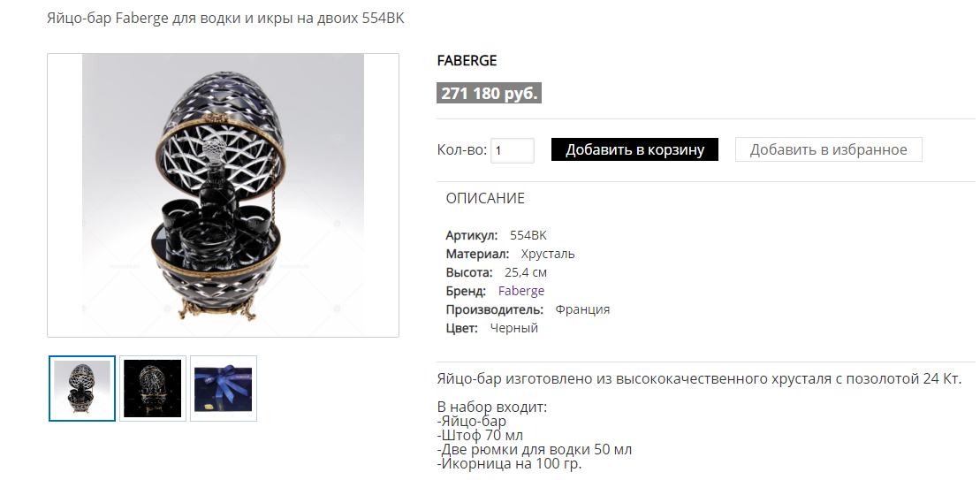
Task: Click the Штоф 70 мл set item line
Action: pos(479,436)
